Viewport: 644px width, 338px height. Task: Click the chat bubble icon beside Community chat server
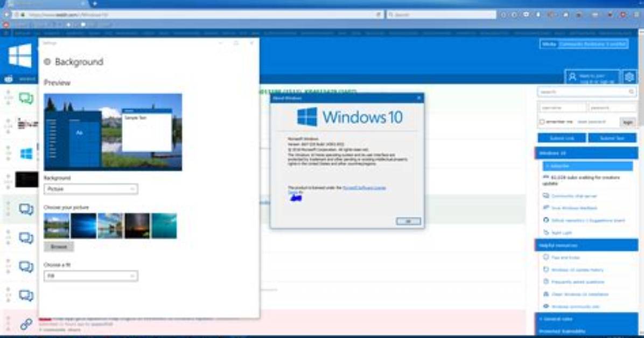(x=546, y=195)
